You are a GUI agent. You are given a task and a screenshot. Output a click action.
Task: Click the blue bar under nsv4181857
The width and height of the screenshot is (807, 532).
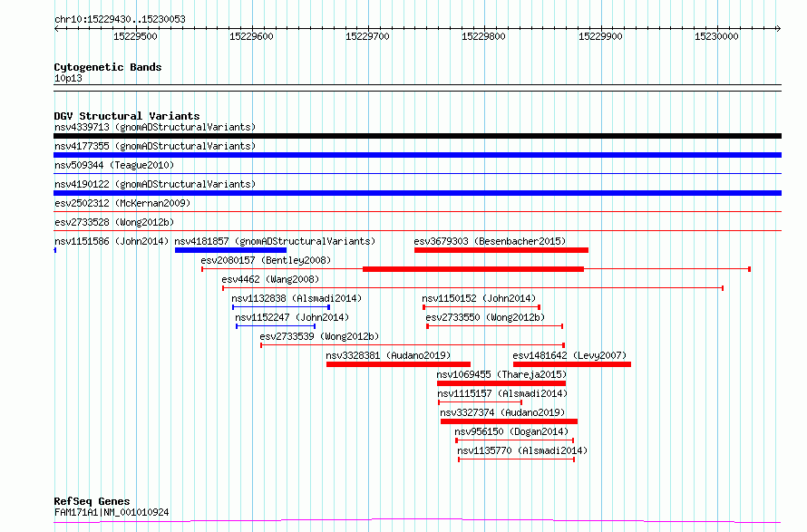coord(230,250)
